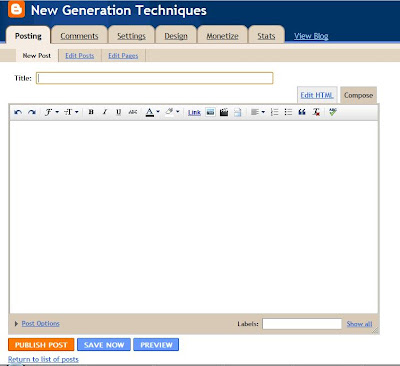
Task: Toggle italic formatting
Action: [105, 112]
